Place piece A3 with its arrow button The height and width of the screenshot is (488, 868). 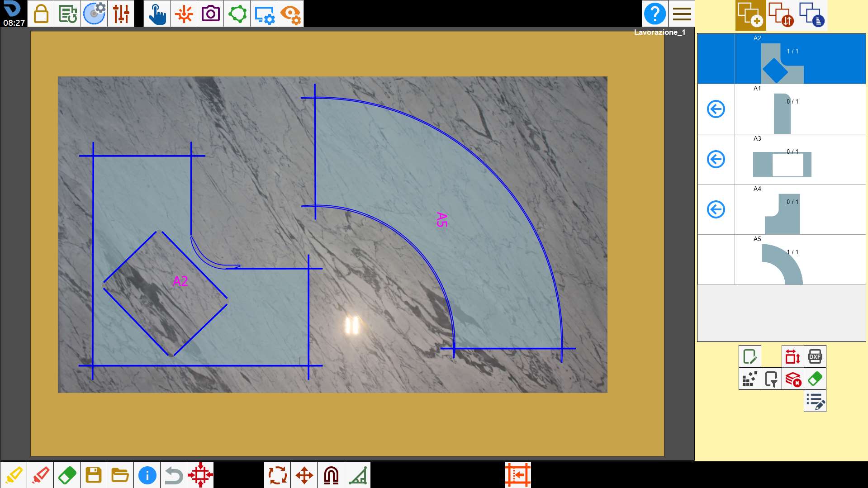click(x=716, y=159)
